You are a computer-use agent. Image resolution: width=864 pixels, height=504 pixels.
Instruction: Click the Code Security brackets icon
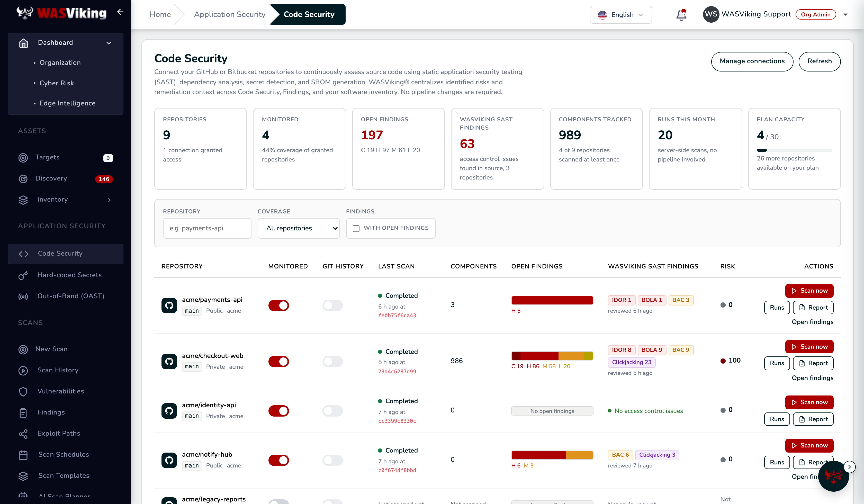24,254
